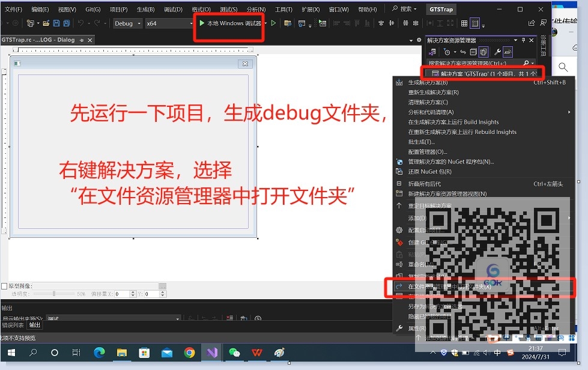This screenshot has width=588, height=370.
Task: Click the blue Save All icon
Action: pyautogui.click(x=67, y=23)
